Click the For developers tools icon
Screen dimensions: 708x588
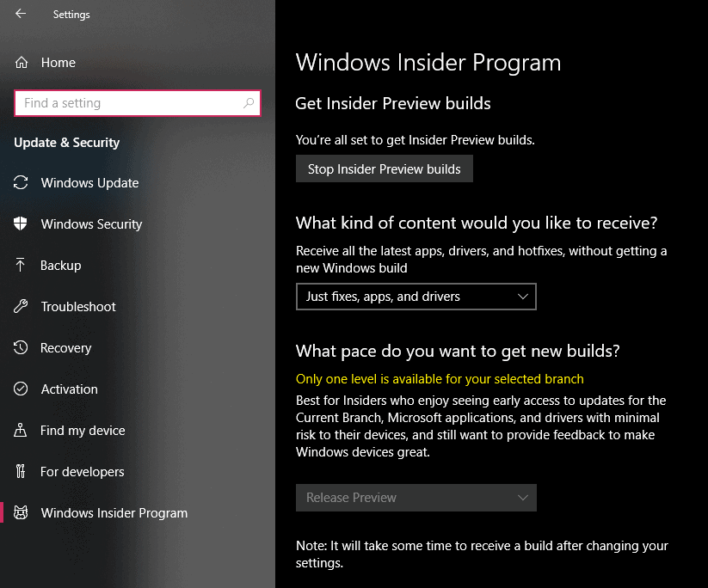(21, 472)
